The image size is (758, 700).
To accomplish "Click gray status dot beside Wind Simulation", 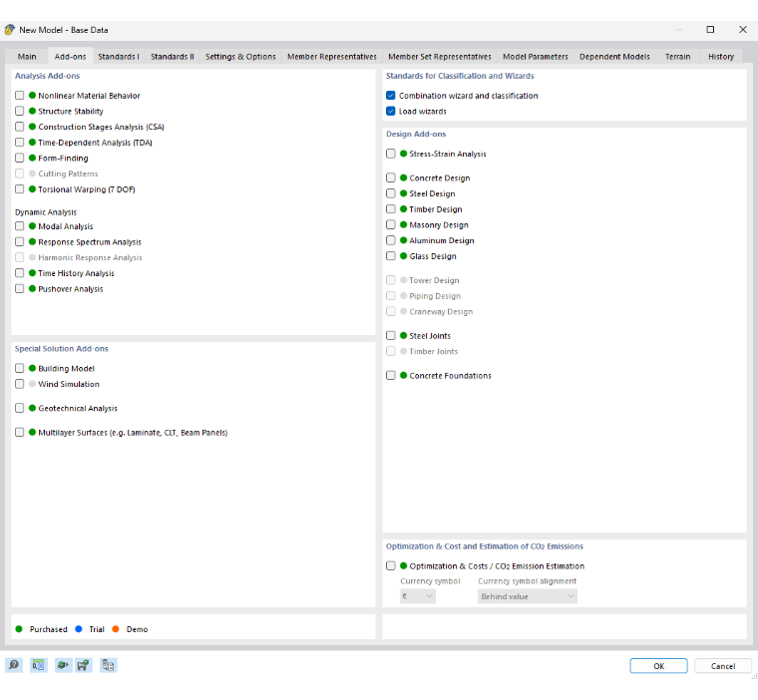I will pos(32,384).
